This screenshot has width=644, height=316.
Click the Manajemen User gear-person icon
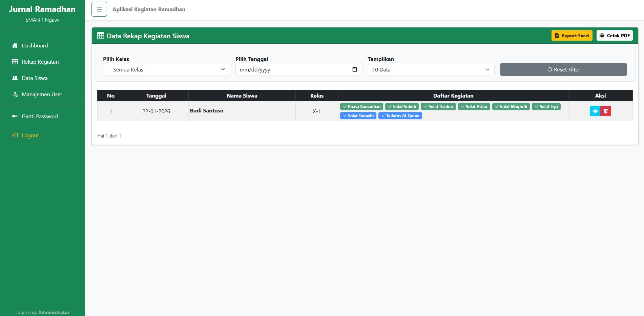coord(15,94)
